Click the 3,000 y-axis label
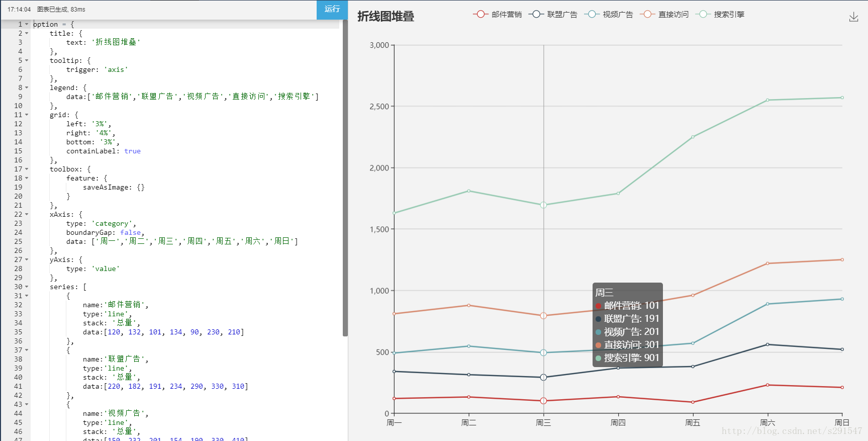The width and height of the screenshot is (868, 441). click(379, 45)
